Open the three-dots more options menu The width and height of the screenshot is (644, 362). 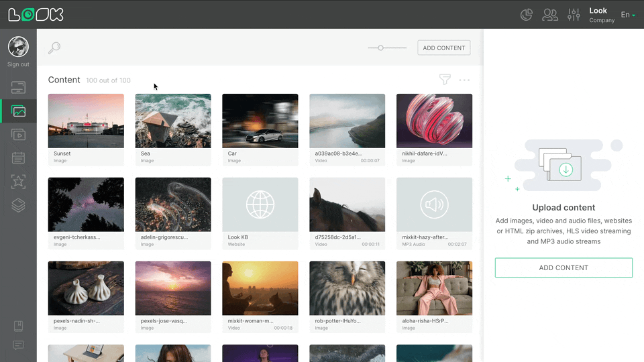464,80
